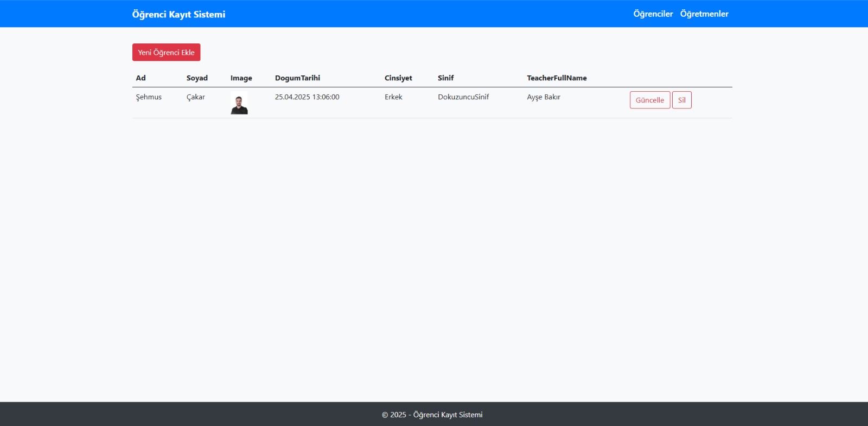This screenshot has width=868, height=426.
Task: Go to the Öğrenciler page
Action: click(653, 14)
